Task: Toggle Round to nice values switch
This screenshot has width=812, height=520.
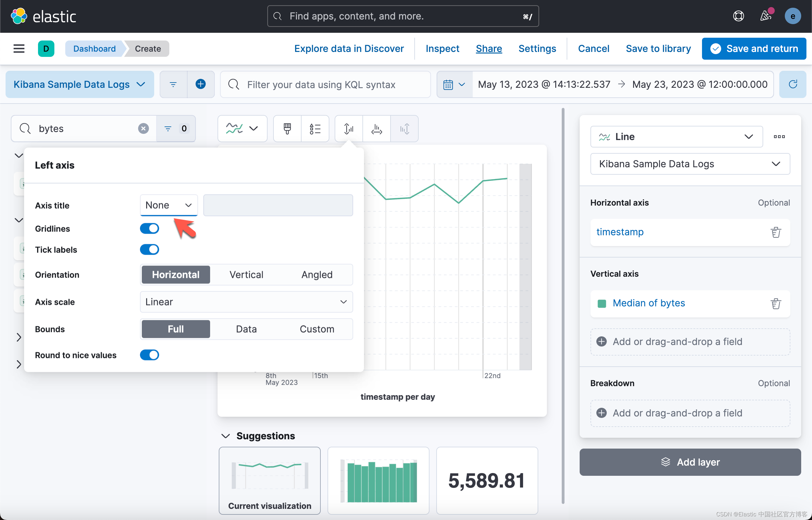Action: click(x=150, y=355)
